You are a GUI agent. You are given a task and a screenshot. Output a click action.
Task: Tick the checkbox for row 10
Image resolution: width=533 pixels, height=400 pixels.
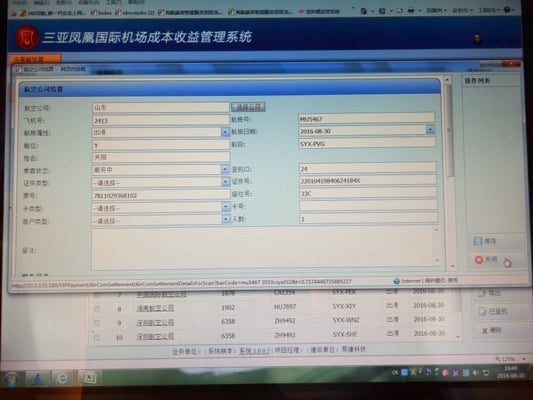point(97,337)
